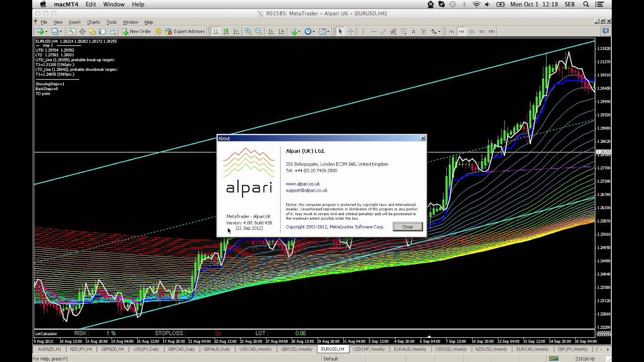Viewport: 644px width, 362px height.
Task: Open the New Chart tool
Action: pos(39,31)
